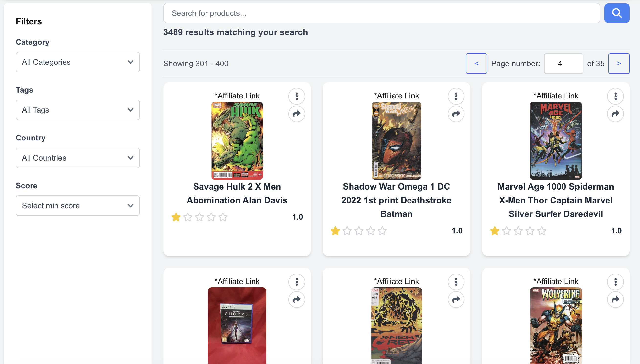Viewport: 640px width, 364px height.
Task: Open Shadow War Omega 1 DC title link
Action: coord(396,200)
